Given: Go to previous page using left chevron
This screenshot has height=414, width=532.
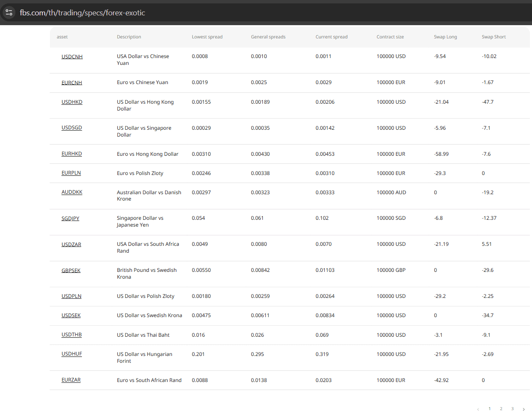Looking at the screenshot, I should pyautogui.click(x=478, y=409).
